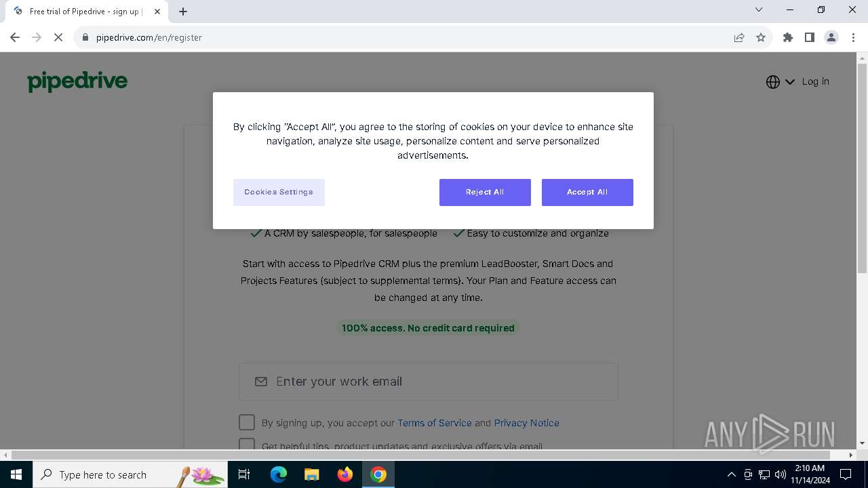This screenshot has height=488, width=868.
Task: Tick the helpful tips and offers checkbox
Action: pyautogui.click(x=247, y=445)
